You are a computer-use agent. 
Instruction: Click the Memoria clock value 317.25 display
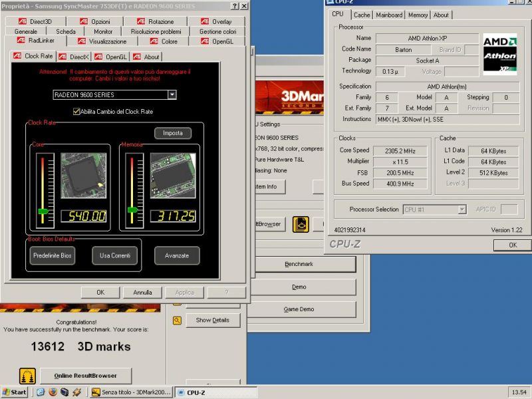pyautogui.click(x=173, y=216)
